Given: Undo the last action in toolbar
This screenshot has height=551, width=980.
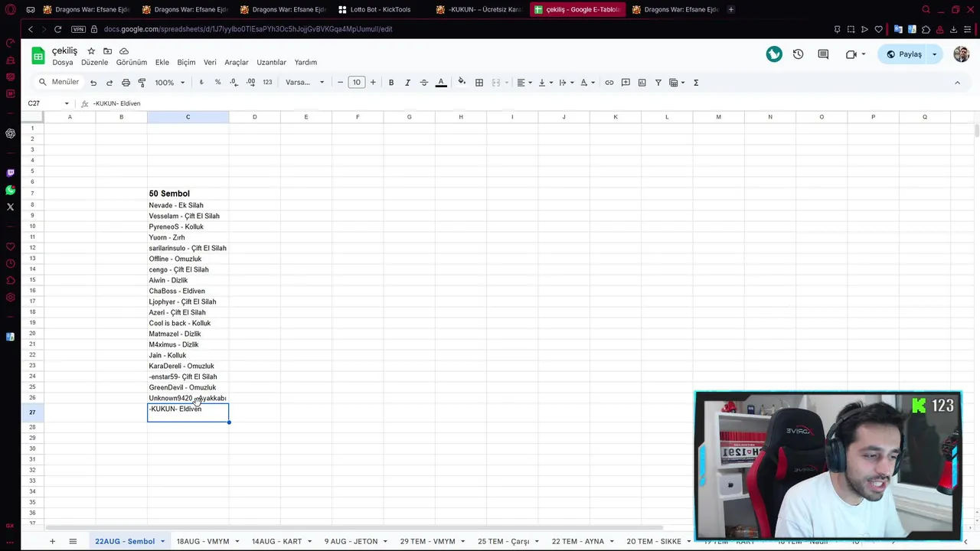Looking at the screenshot, I should (x=93, y=83).
